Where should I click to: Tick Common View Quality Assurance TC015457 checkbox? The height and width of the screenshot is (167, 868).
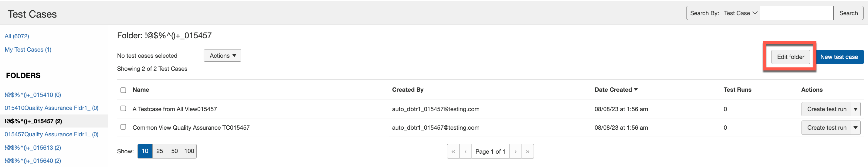(x=123, y=127)
